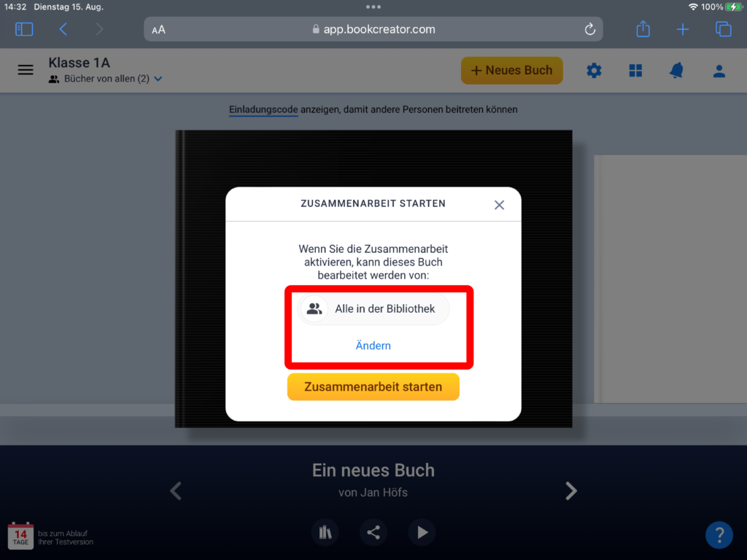The image size is (747, 560).
Task: Select 'Alle in der Bibliothek' option
Action: pyautogui.click(x=374, y=308)
